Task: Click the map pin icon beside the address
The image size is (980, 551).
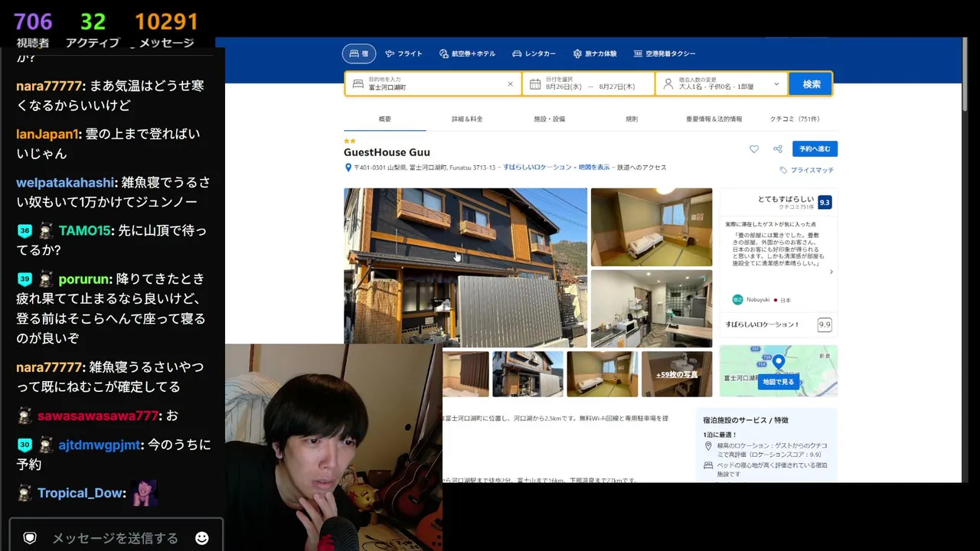Action: pos(348,168)
